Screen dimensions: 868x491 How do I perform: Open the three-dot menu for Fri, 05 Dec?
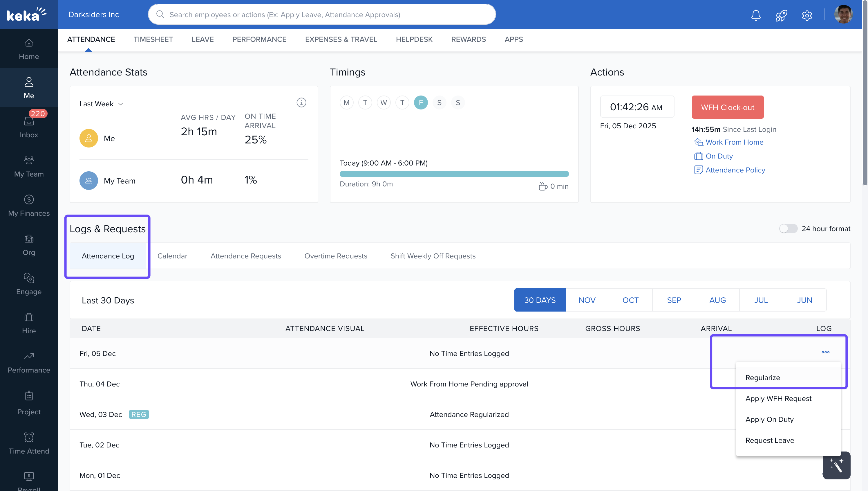tap(825, 352)
